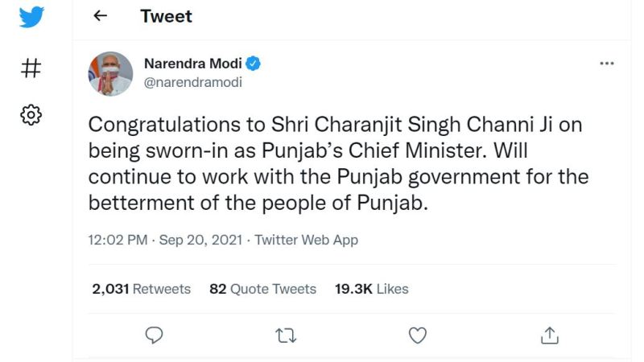Screen dimensions: 644x362
Task: Open the three-dot more options menu
Action: click(x=607, y=64)
